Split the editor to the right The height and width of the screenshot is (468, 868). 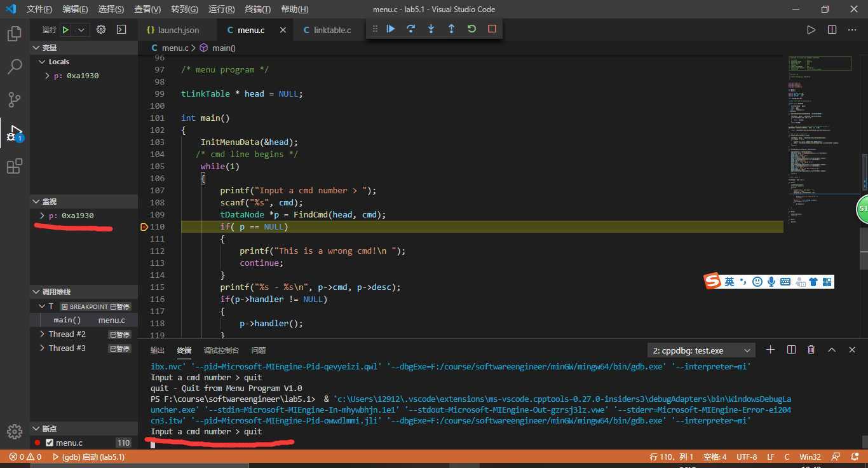[832, 30]
